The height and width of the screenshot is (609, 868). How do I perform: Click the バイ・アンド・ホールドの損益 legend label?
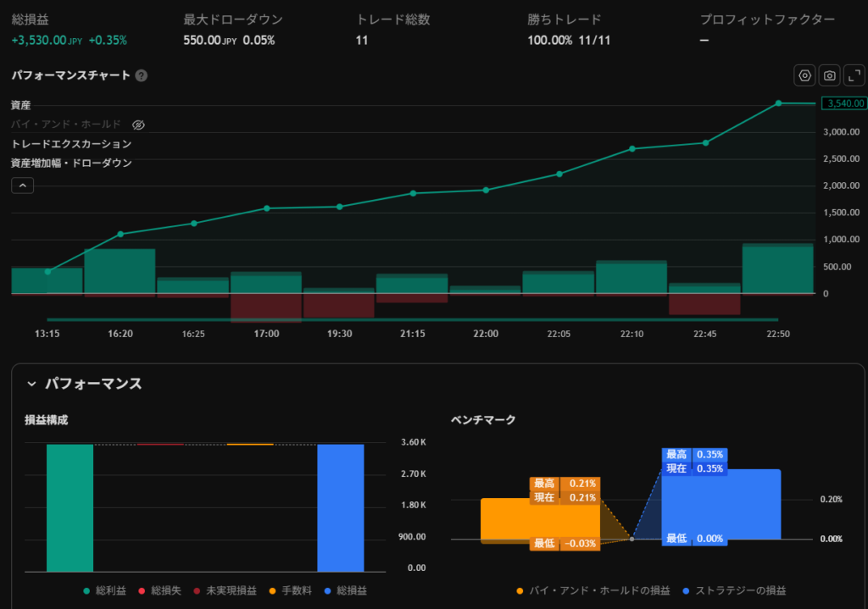[599, 590]
